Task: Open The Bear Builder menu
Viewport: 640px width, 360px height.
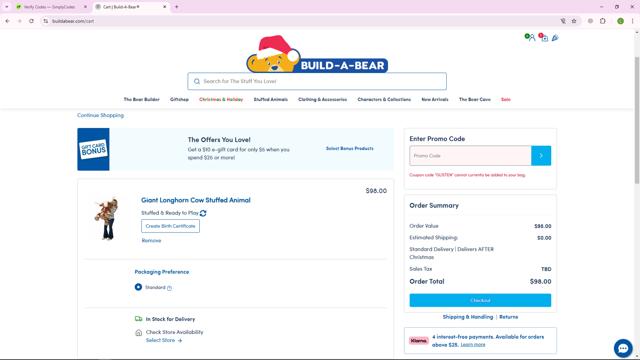Action: pyautogui.click(x=142, y=100)
